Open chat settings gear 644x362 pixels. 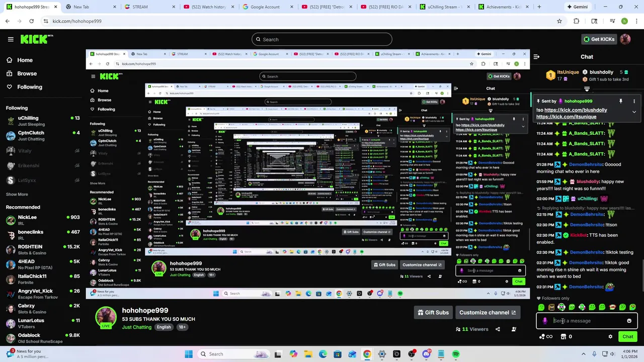point(610,337)
